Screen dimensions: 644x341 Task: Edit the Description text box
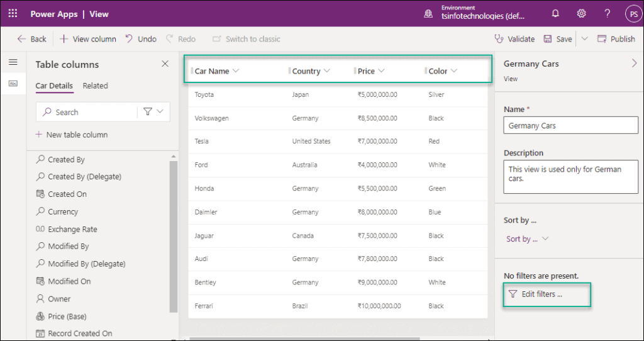coord(571,177)
